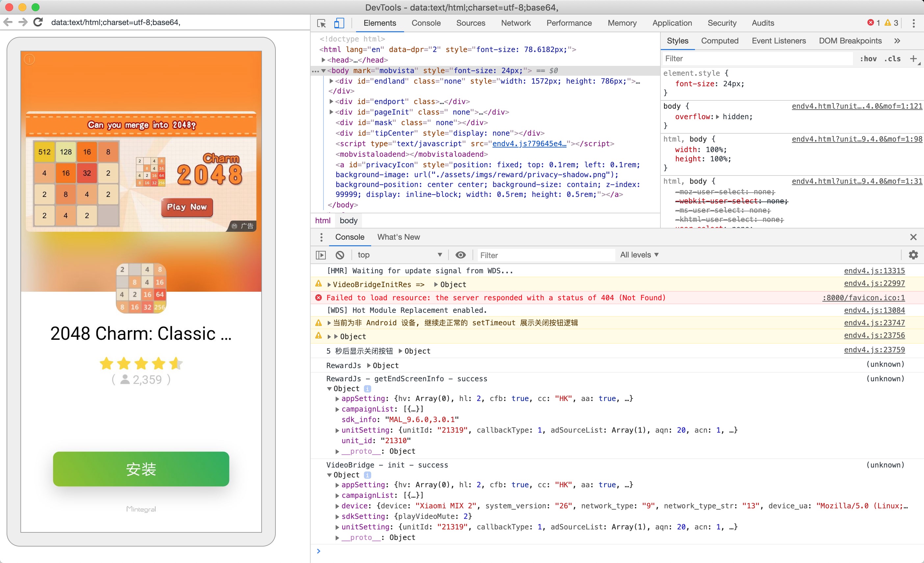Open the All levels log dropdown
924x563 pixels.
click(x=639, y=255)
